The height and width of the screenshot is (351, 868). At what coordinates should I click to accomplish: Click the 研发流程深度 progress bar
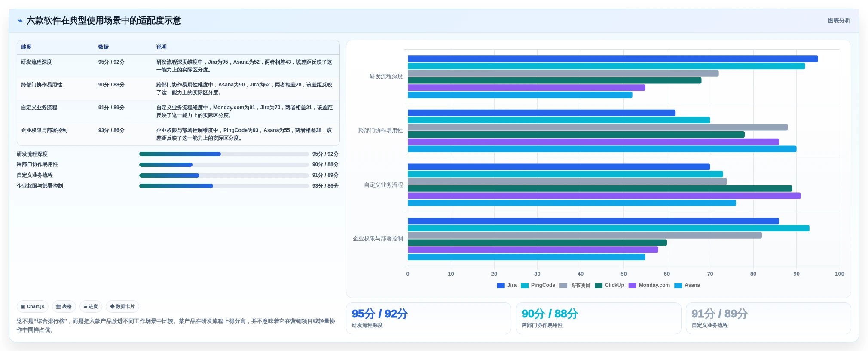224,154
